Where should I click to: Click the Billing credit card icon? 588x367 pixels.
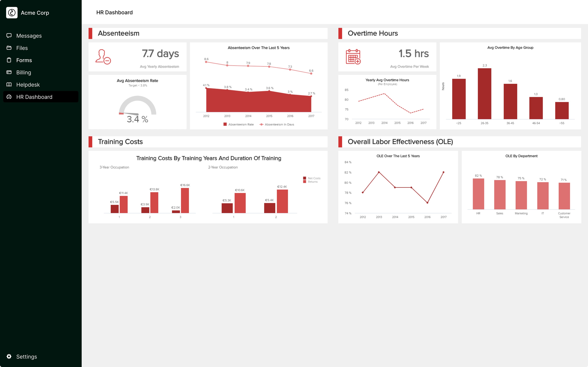[x=9, y=72]
